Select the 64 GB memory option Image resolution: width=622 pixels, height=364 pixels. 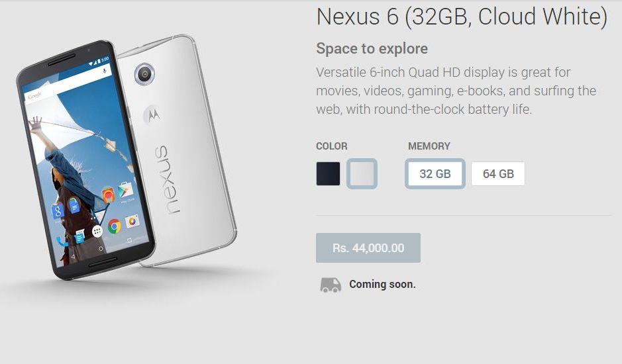point(498,173)
